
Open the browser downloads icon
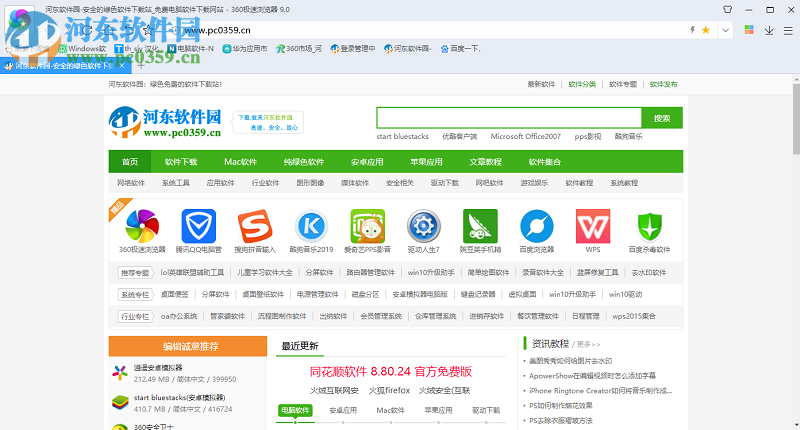coord(769,31)
